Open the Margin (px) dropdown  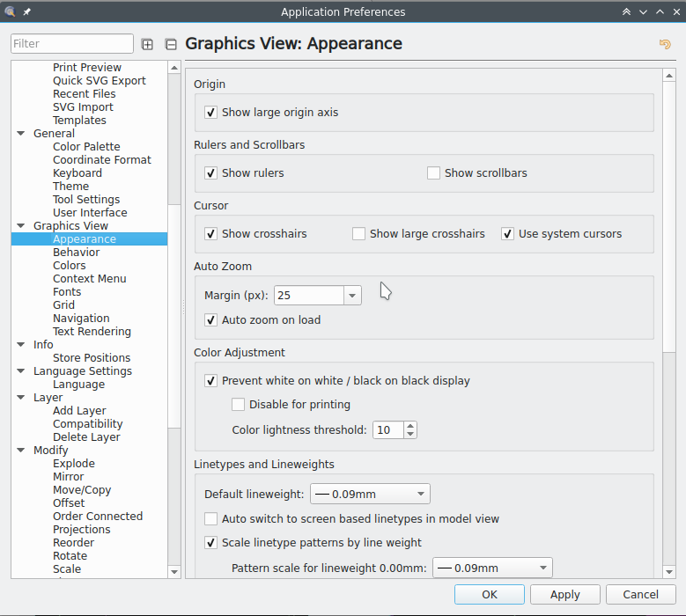coord(352,296)
